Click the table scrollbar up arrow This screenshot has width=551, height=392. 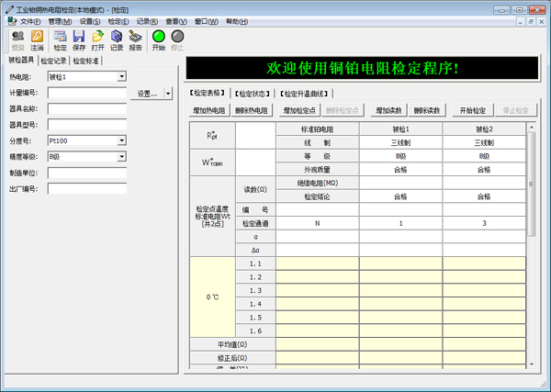[532, 127]
